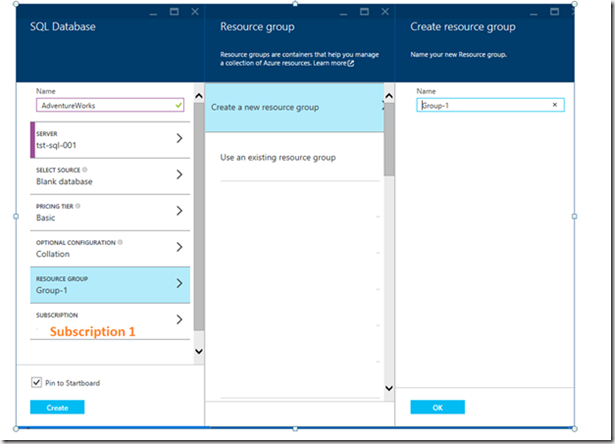Screen dimensions: 615x444
Task: Close the SQL Database blade
Action: pos(195,12)
